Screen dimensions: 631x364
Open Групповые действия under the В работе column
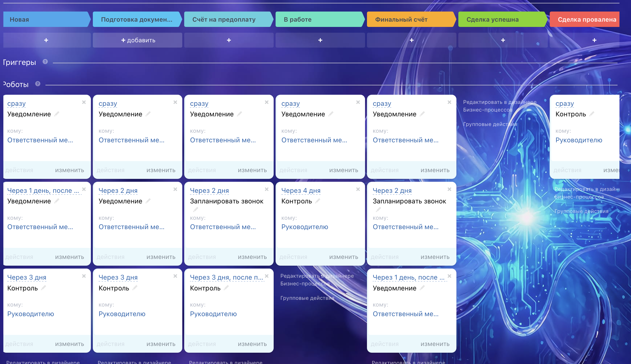point(307,298)
